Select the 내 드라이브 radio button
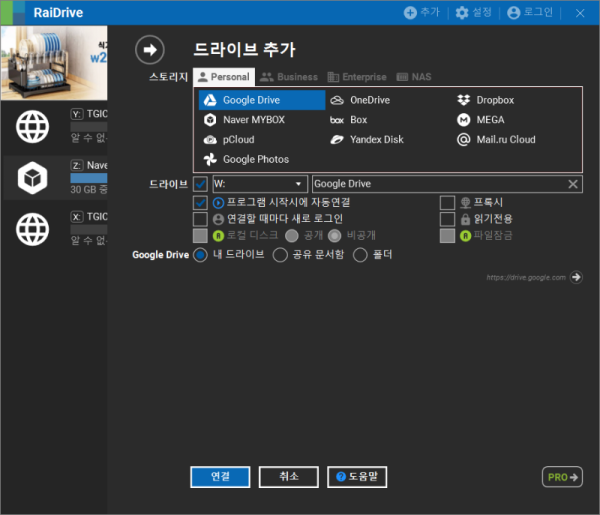This screenshot has height=515, width=600. pos(200,255)
